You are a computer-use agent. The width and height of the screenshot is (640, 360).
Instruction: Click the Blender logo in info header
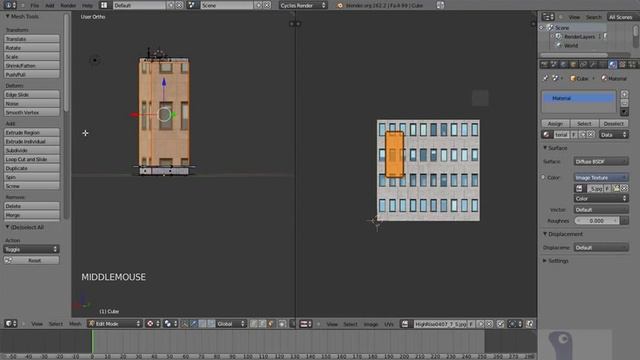[340, 5]
